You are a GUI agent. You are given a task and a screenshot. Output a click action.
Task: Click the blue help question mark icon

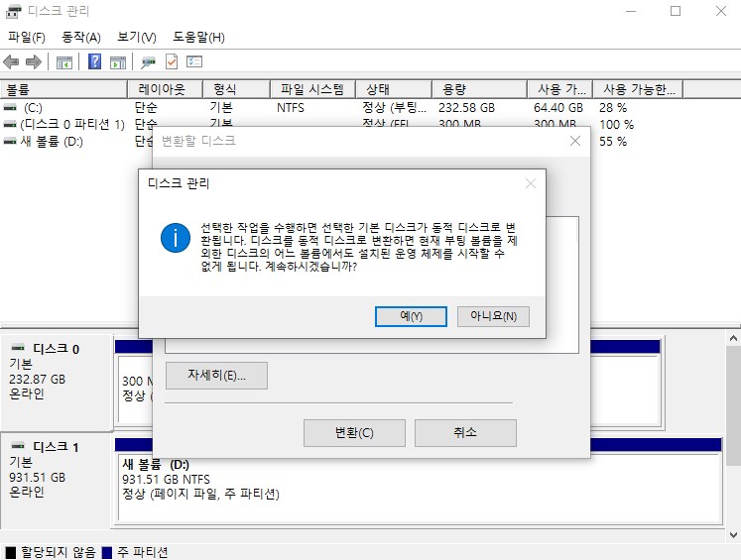(94, 61)
